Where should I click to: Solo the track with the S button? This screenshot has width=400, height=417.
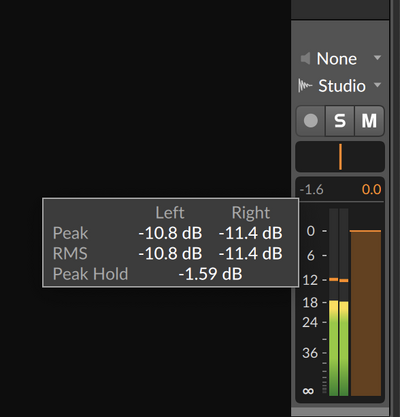tap(340, 121)
